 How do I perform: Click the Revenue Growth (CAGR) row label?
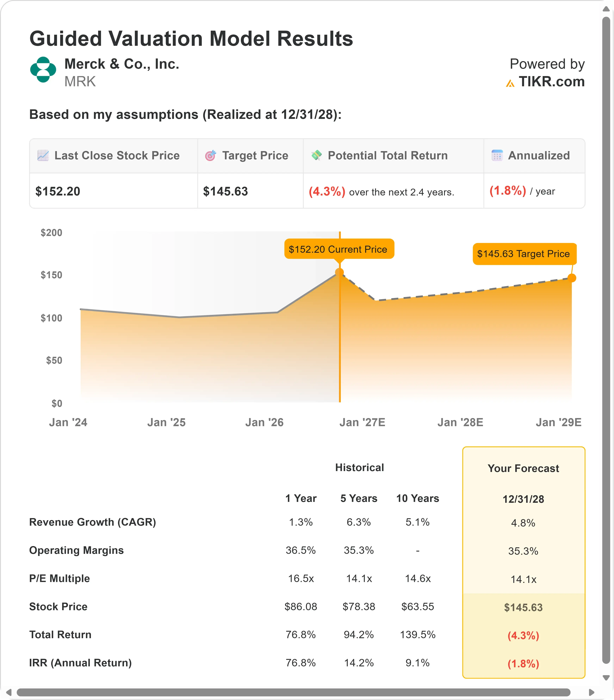pyautogui.click(x=93, y=522)
